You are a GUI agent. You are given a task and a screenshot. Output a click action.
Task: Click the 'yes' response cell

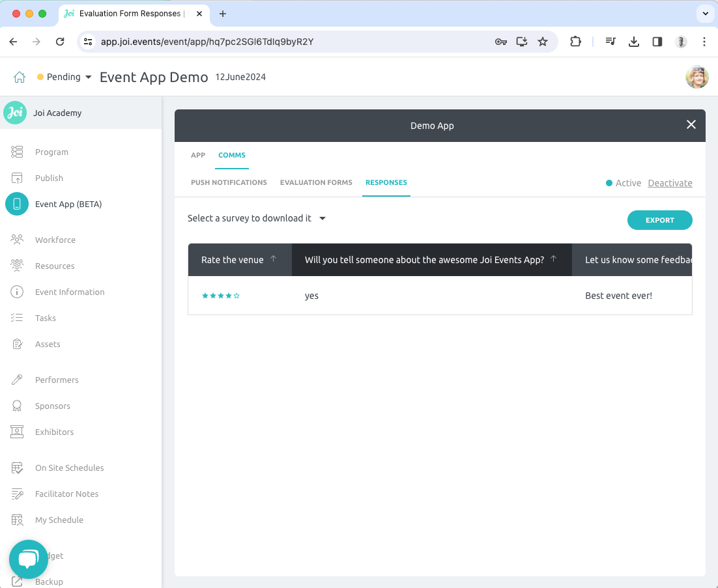[311, 296]
